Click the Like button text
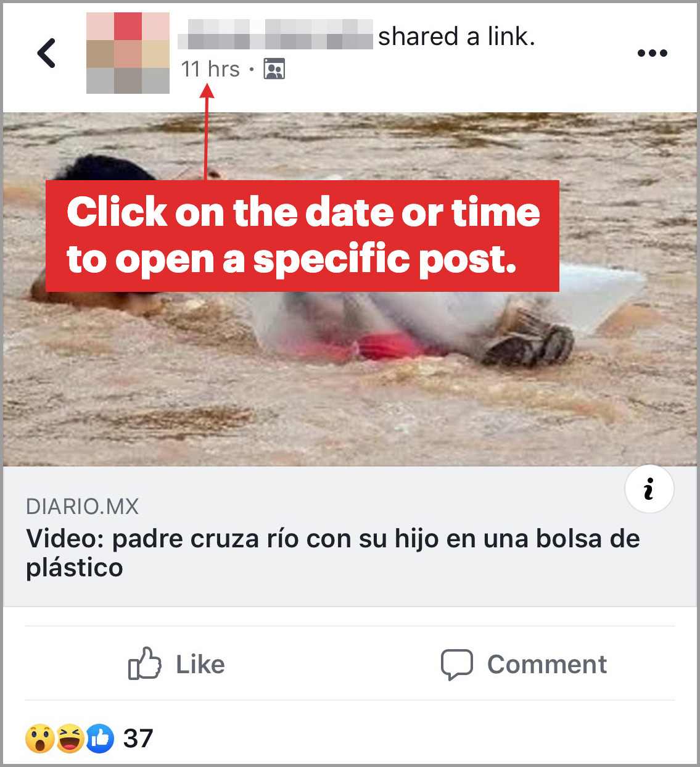This screenshot has height=767, width=700. [x=200, y=665]
